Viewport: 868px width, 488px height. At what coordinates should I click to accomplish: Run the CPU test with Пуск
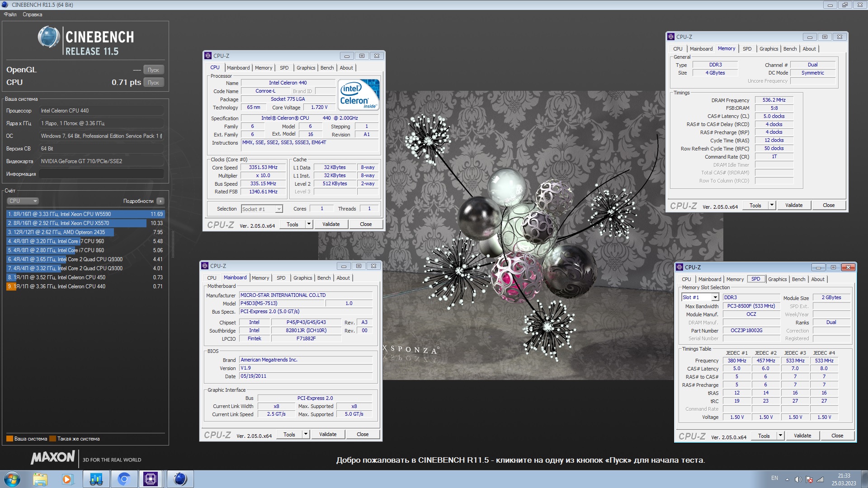(x=154, y=82)
